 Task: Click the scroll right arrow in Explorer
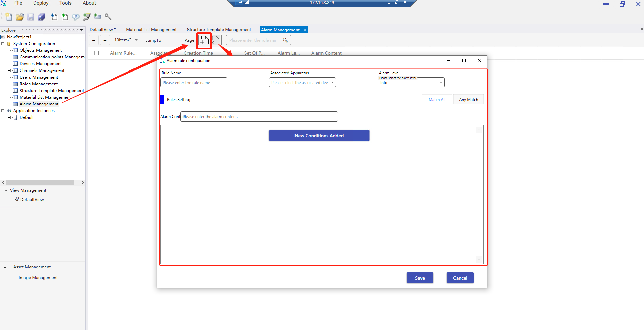82,183
